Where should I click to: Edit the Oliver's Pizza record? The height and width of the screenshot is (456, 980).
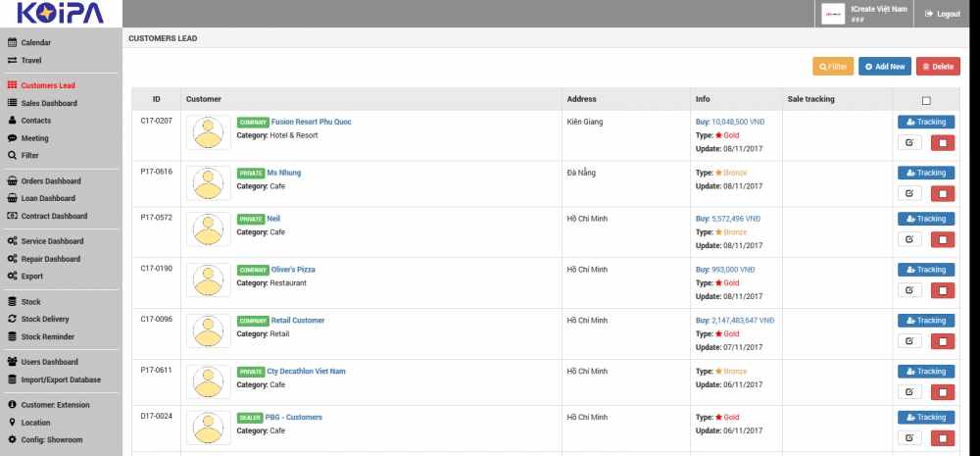click(x=909, y=290)
